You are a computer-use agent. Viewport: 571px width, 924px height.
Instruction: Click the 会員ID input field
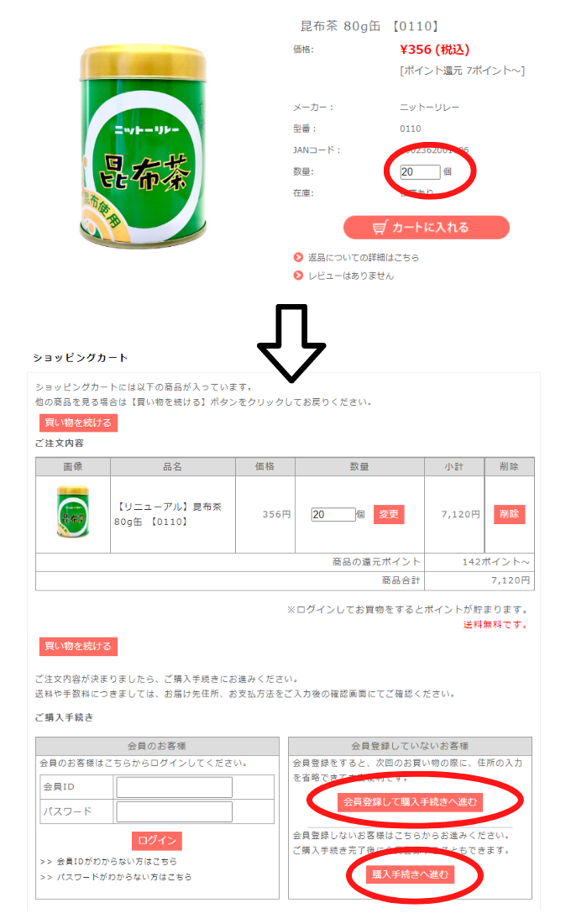click(175, 787)
